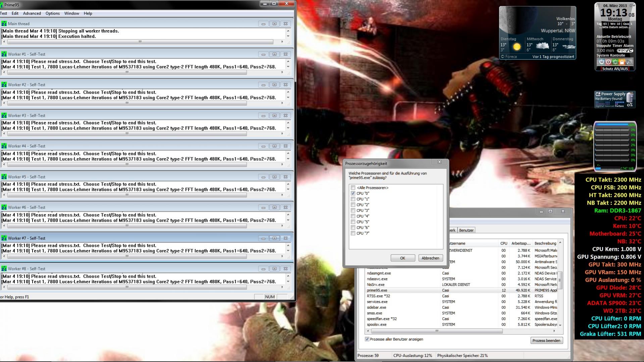Enable the CPU "4" checkbox
The image size is (644, 362).
(x=353, y=216)
